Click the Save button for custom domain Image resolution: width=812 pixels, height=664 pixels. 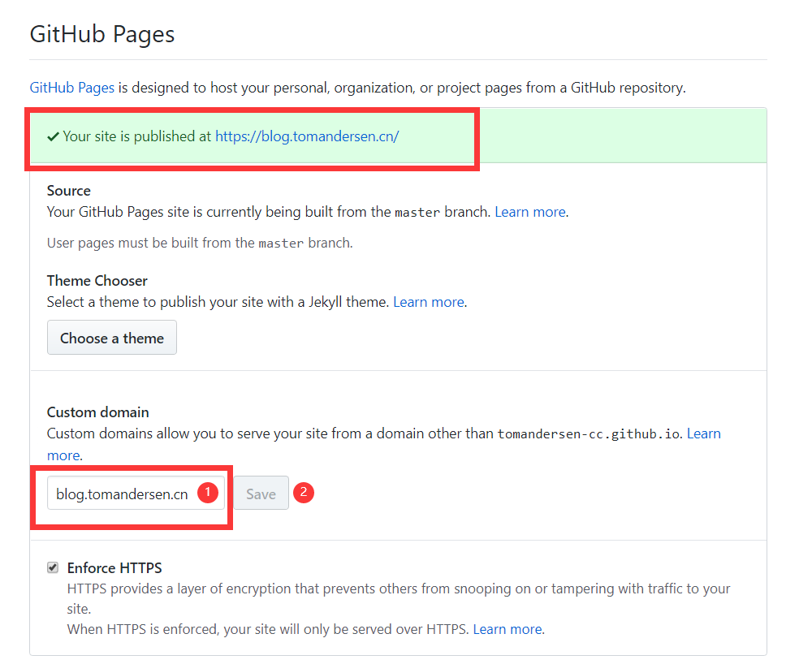261,494
